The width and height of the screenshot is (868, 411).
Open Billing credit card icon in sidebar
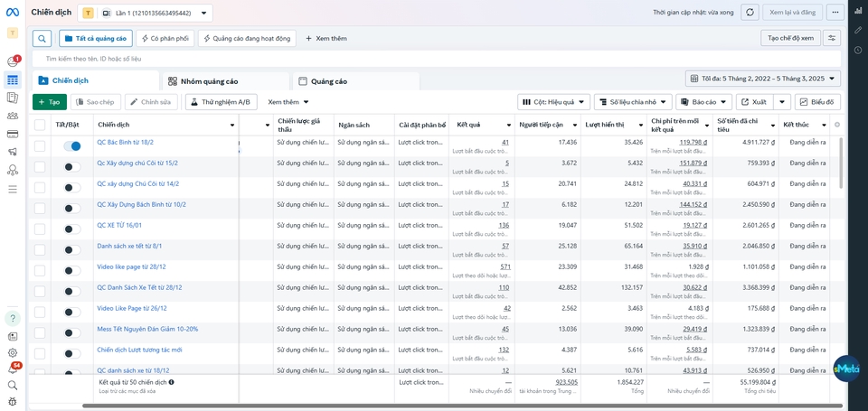[x=12, y=134]
